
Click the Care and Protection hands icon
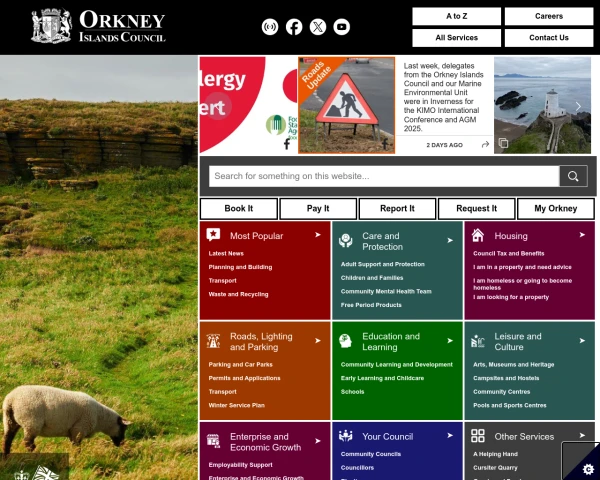coord(346,240)
